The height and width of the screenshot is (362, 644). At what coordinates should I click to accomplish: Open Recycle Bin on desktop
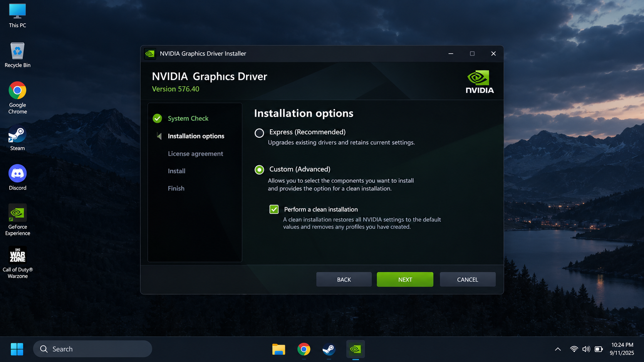pos(17,55)
